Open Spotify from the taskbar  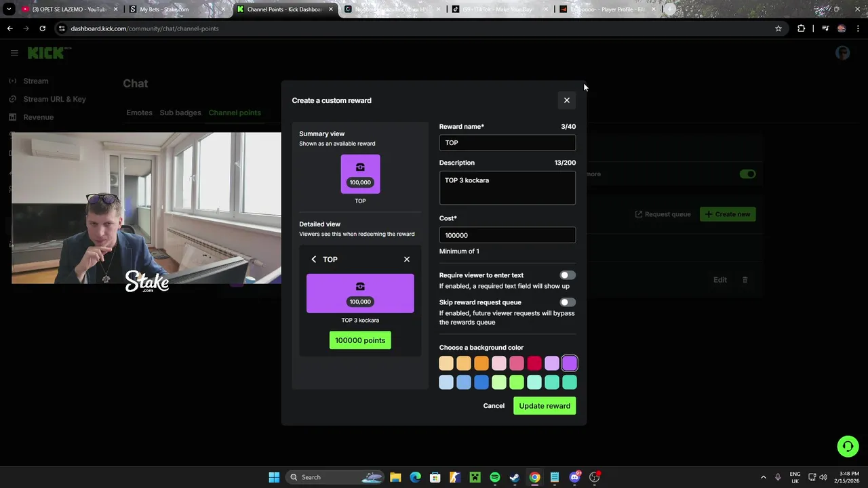[x=495, y=477]
